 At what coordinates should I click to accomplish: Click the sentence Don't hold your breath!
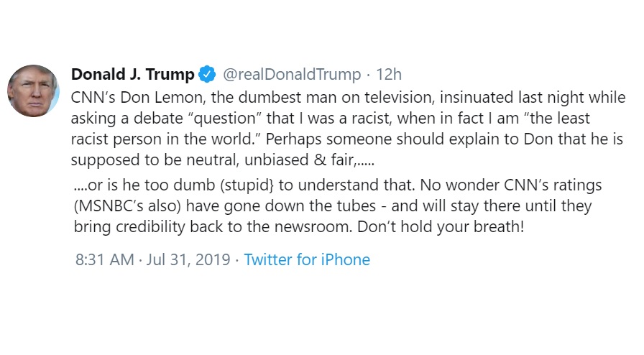click(x=441, y=227)
